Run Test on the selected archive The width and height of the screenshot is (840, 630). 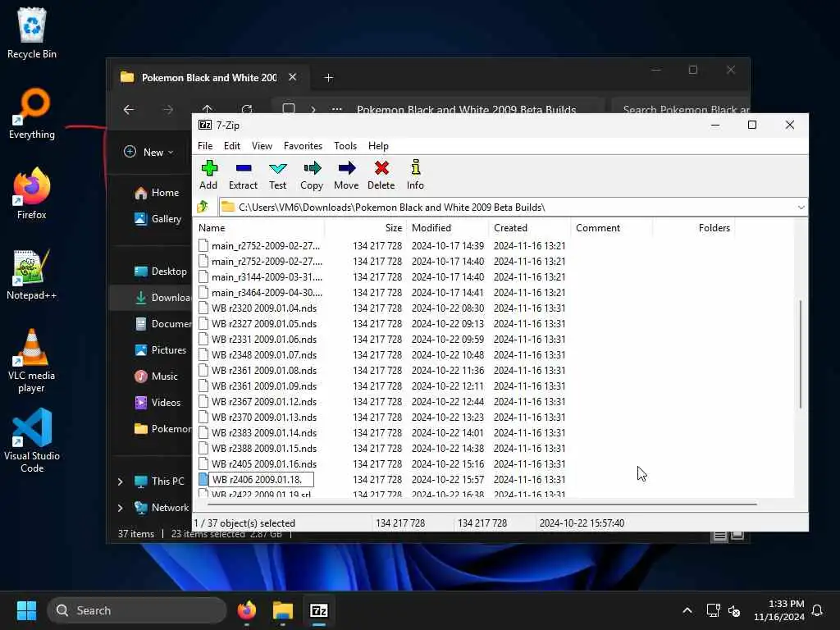click(x=277, y=175)
